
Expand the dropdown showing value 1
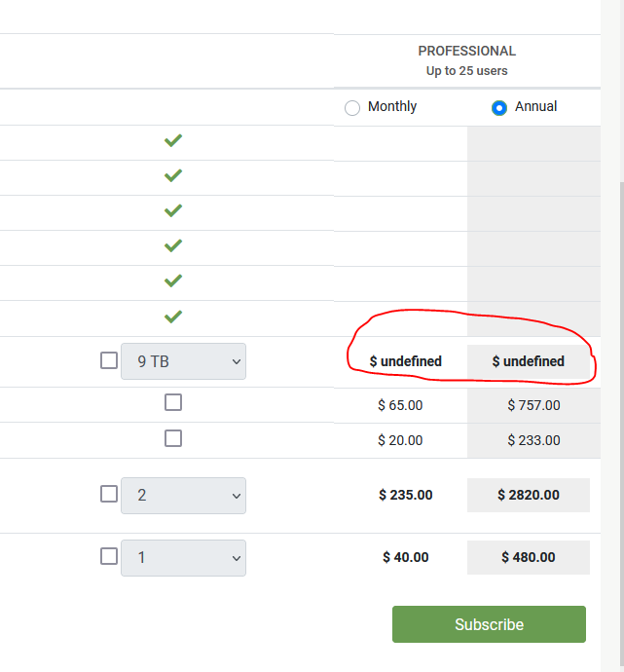pos(184,557)
